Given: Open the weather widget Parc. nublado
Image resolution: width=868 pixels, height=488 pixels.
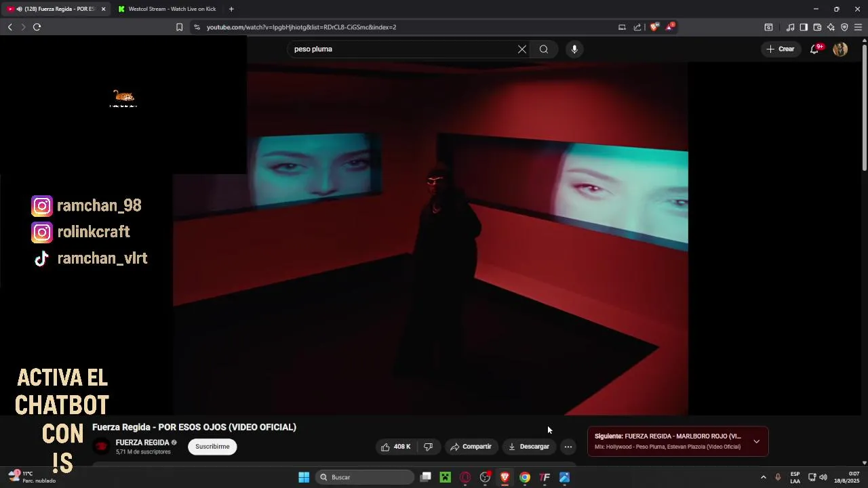Looking at the screenshot, I should pyautogui.click(x=31, y=477).
